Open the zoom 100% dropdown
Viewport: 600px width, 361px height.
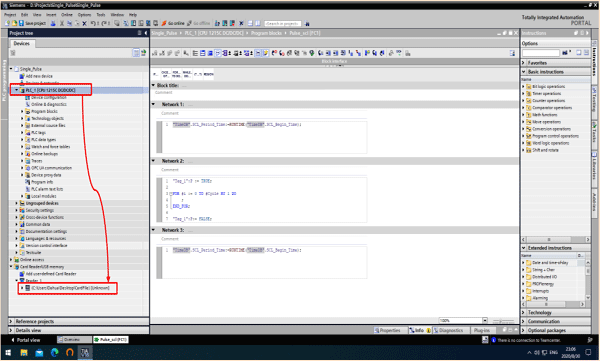click(x=485, y=320)
